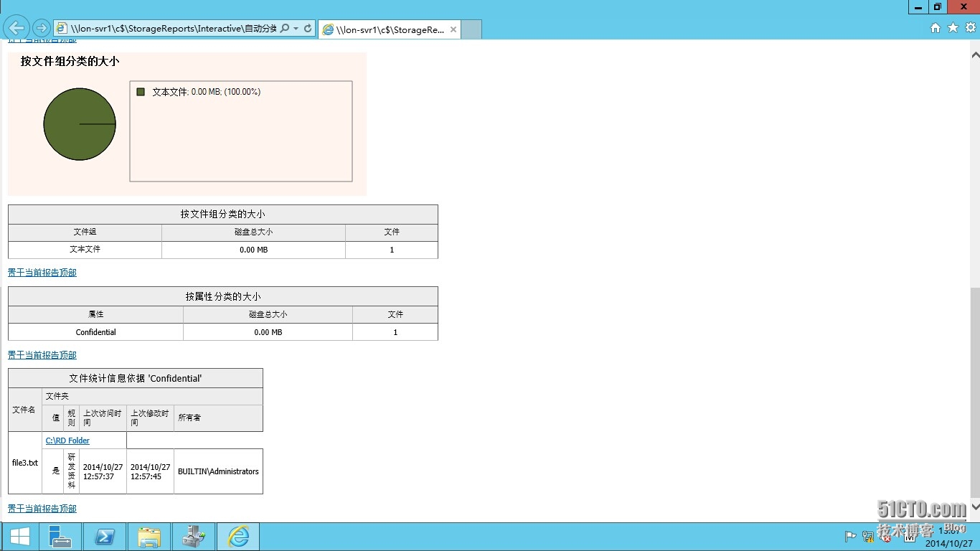Click the 按属性分类的大小 table header
This screenshot has width=980, height=551.
point(222,296)
